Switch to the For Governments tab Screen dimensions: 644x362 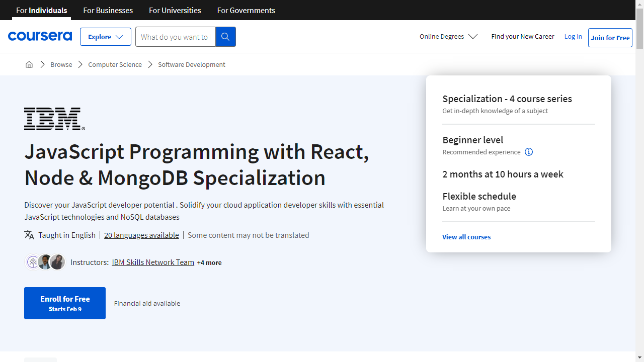[x=246, y=10]
